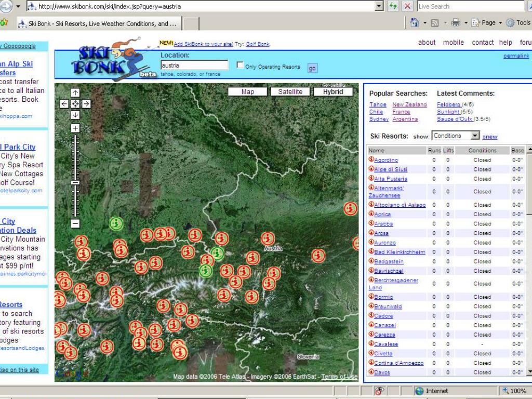
Task: Click the Location input field
Action: 194,65
